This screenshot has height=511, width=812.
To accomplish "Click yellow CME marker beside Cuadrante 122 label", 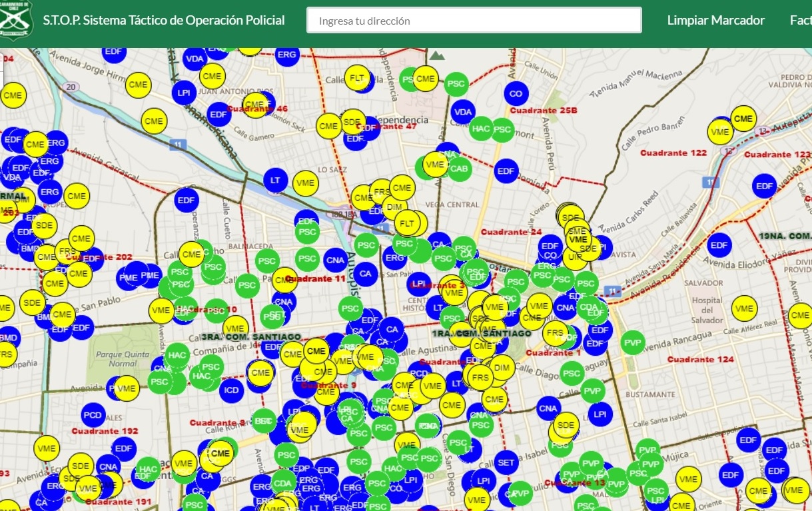I will coord(743,119).
